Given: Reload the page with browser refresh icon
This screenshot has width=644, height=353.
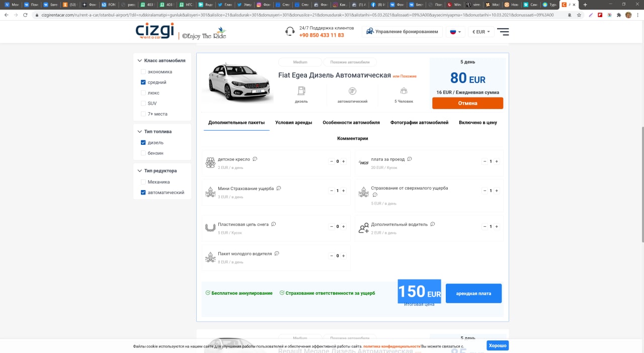Looking at the screenshot, I should [x=25, y=15].
